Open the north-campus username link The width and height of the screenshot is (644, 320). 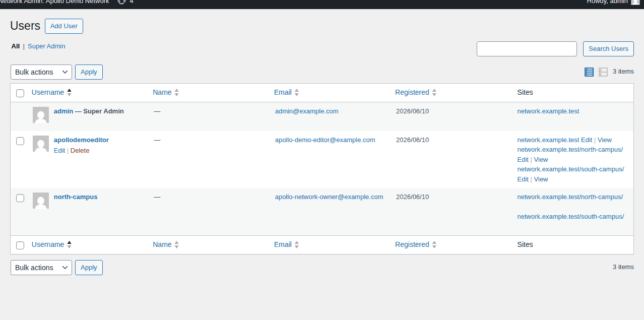(x=76, y=197)
